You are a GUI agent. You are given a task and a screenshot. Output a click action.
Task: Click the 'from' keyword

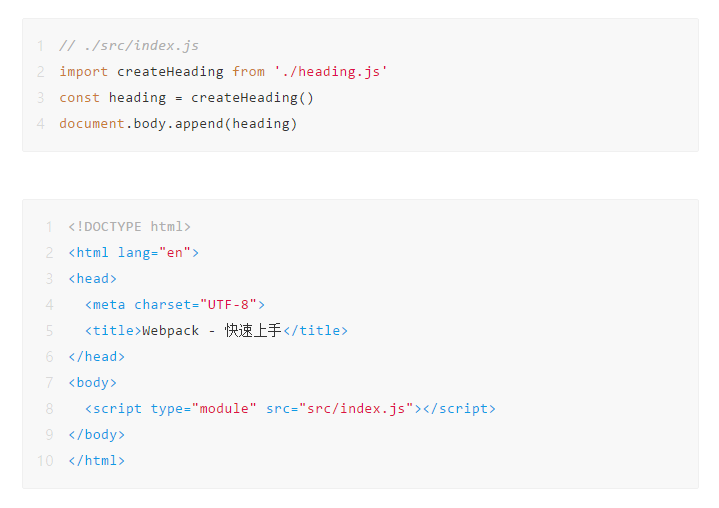pos(248,72)
